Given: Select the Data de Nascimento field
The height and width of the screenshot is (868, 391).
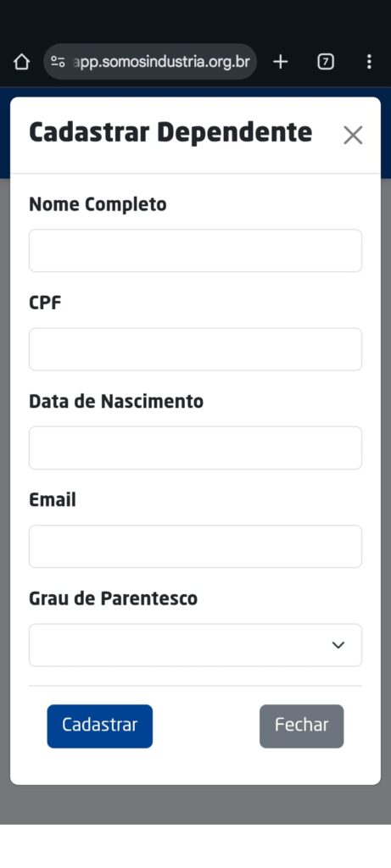Looking at the screenshot, I should (195, 448).
